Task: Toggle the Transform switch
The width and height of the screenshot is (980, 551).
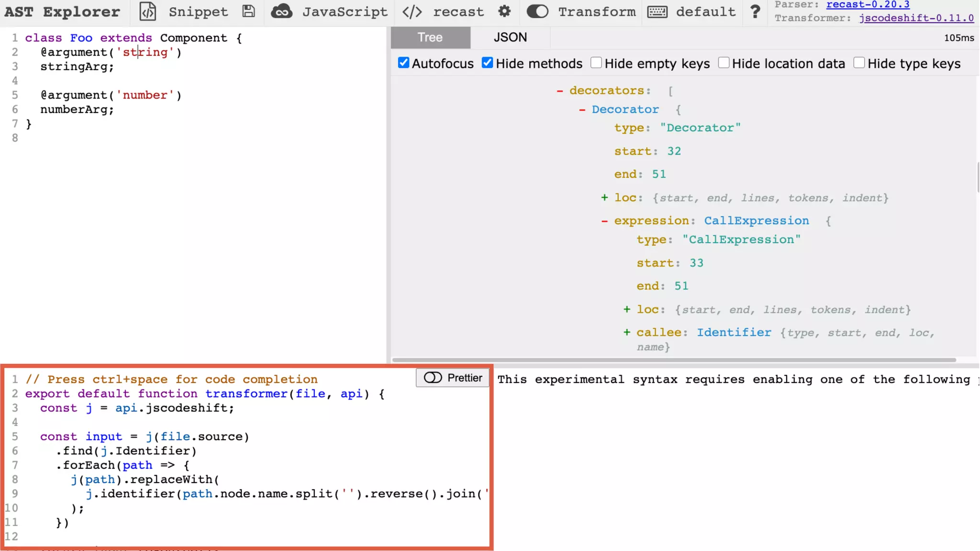Action: tap(537, 11)
